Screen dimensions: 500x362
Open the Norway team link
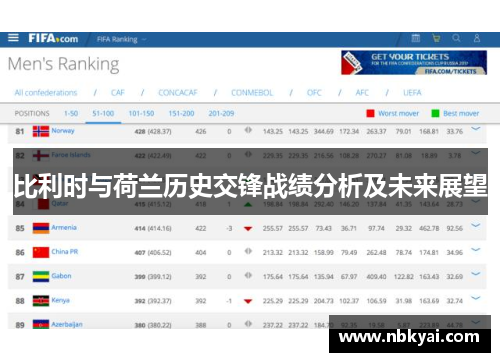(63, 131)
